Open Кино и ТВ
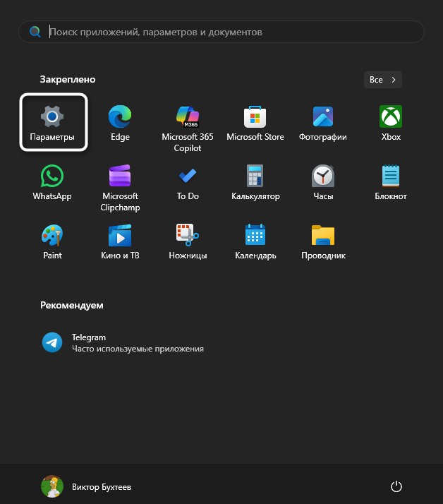This screenshot has width=443, height=504. point(120,241)
